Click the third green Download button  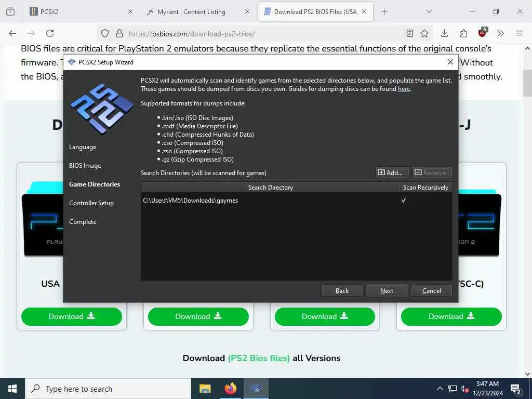(325, 316)
